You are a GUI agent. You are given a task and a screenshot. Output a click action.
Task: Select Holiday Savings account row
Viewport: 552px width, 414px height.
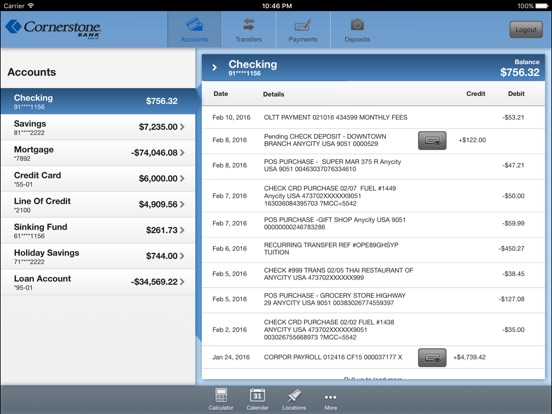point(98,256)
